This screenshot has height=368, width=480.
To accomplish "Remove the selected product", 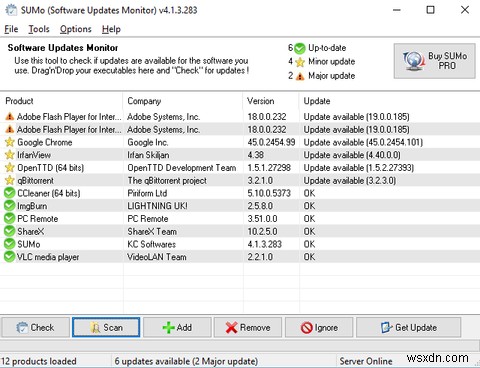I will click(248, 327).
